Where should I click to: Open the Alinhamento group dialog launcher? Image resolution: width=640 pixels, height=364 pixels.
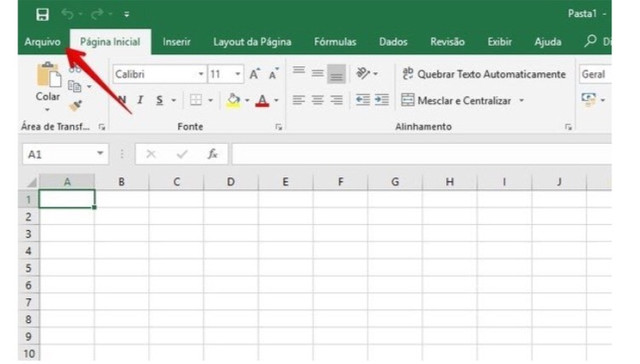[x=568, y=127]
